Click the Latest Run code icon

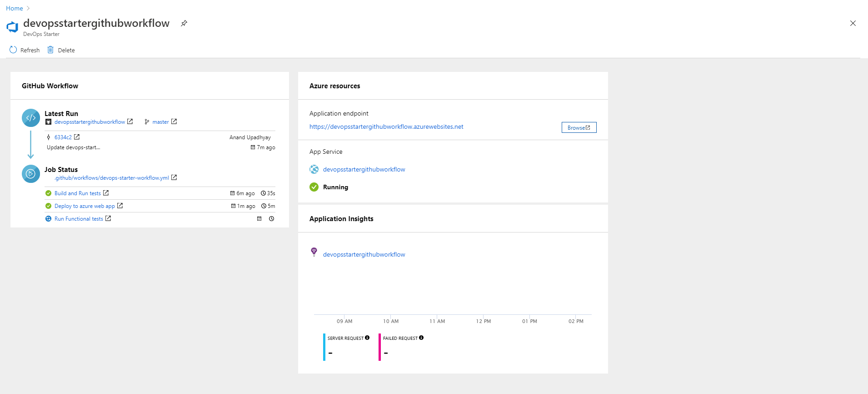[x=31, y=118]
